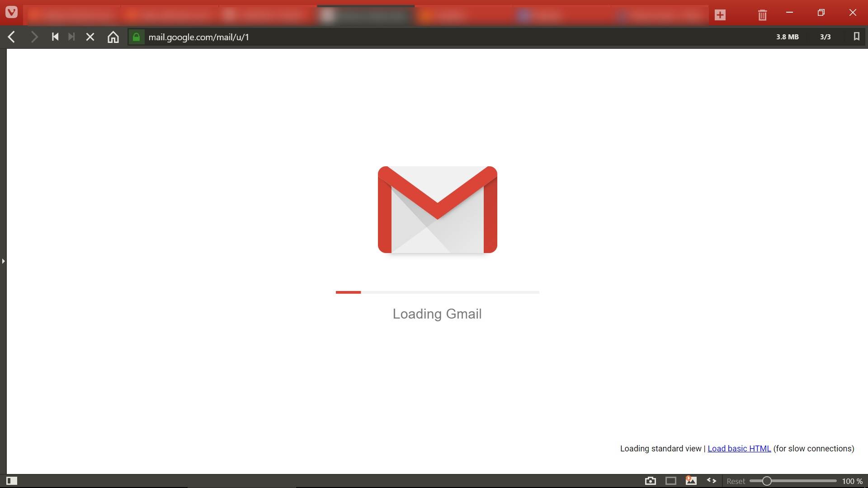The width and height of the screenshot is (868, 488).
Task: Go to the home page
Action: click(113, 37)
